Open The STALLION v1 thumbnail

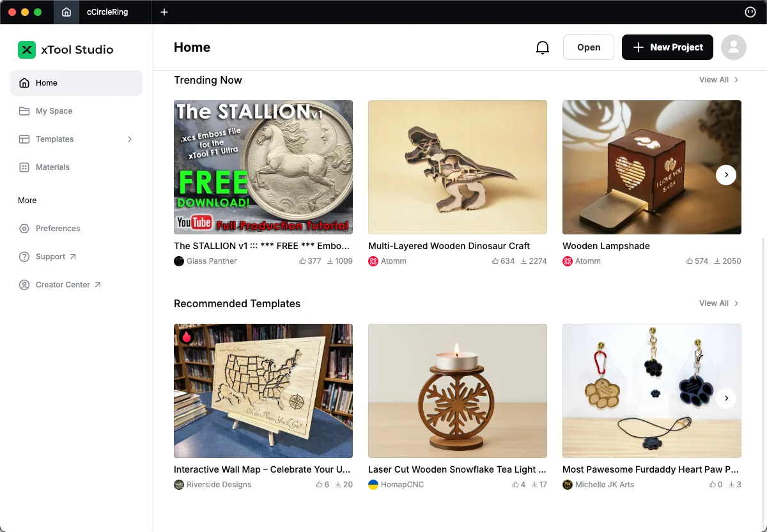(263, 167)
